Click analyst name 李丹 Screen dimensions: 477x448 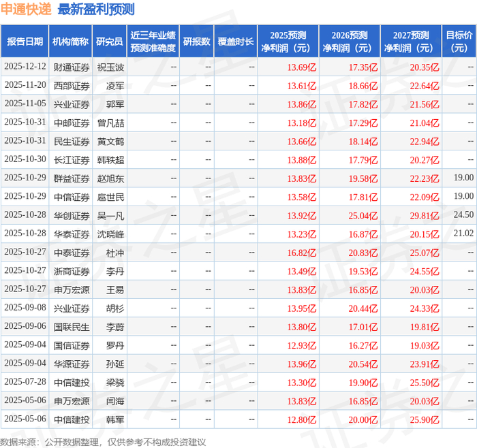click(x=115, y=271)
